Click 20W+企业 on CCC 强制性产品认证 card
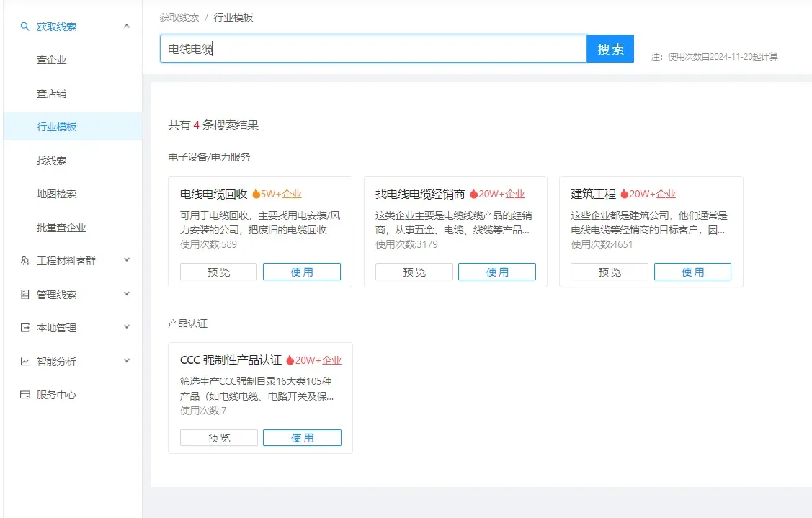 click(318, 360)
